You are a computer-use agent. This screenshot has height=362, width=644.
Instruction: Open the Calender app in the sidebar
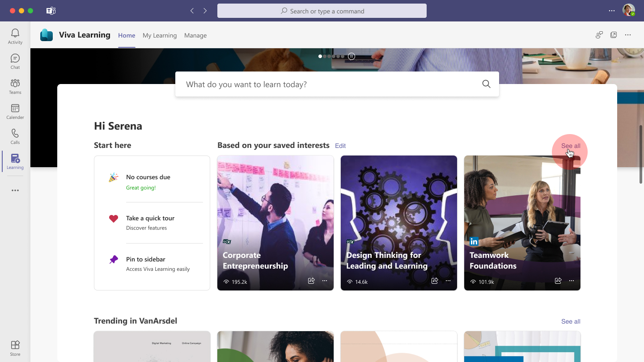pos(15,112)
